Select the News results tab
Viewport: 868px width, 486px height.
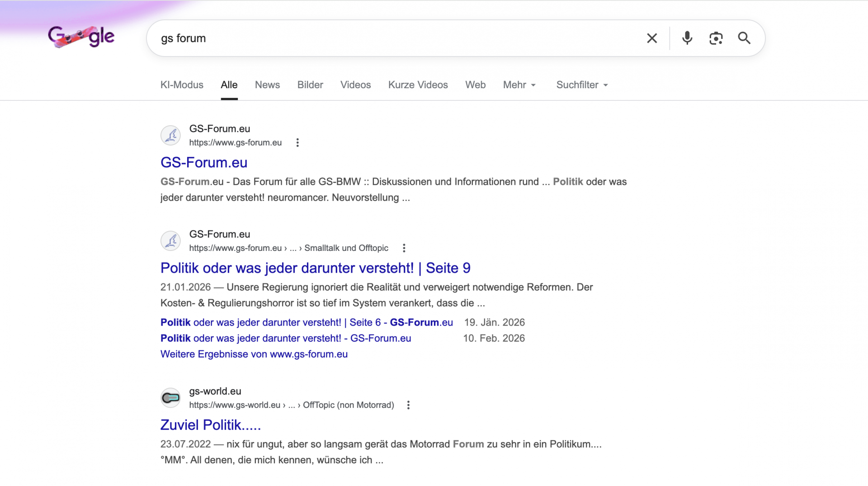[267, 85]
